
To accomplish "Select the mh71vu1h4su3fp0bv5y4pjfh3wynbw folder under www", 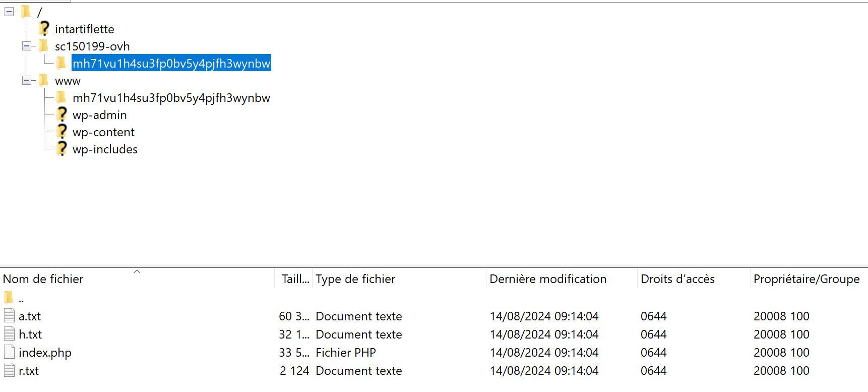I will (x=171, y=98).
